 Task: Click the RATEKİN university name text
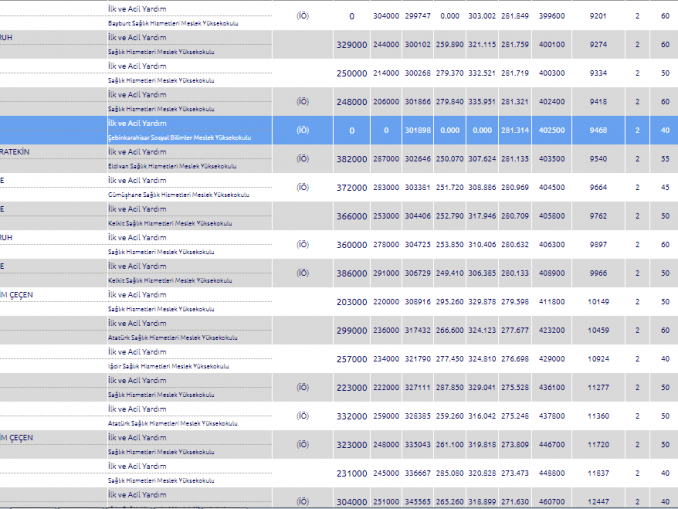[x=15, y=152]
